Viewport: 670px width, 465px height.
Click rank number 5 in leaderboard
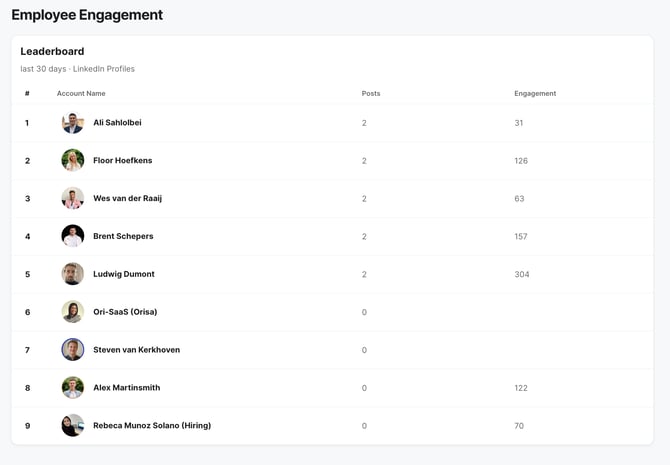27,274
